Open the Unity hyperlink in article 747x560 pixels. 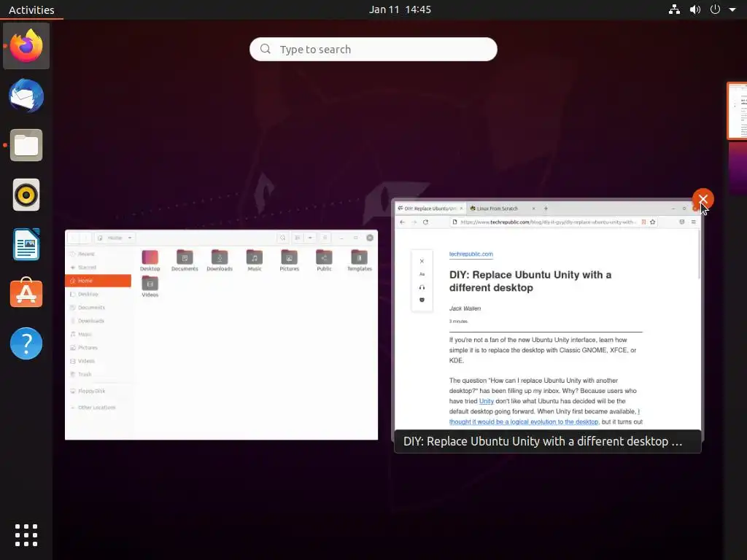click(486, 401)
